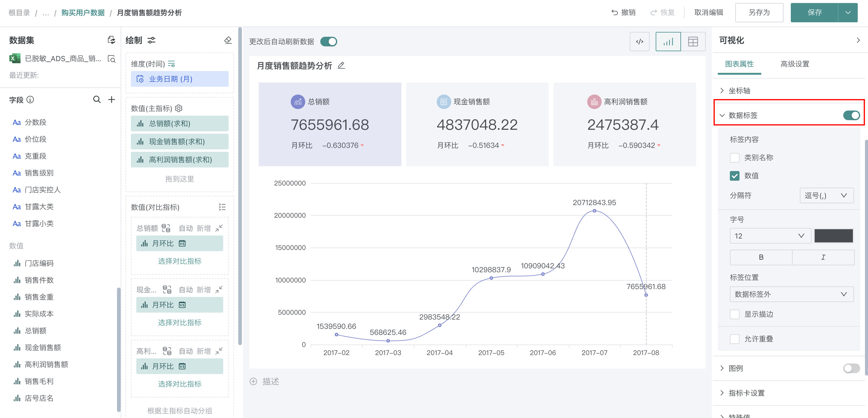
Task: Click the 总销额 indicator card
Action: pyautogui.click(x=330, y=124)
